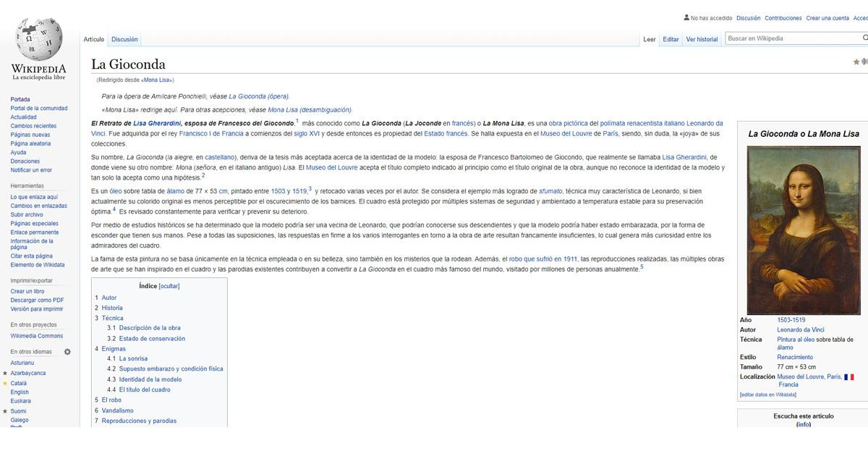
Task: Click Donaciones in the sidebar
Action: point(25,161)
